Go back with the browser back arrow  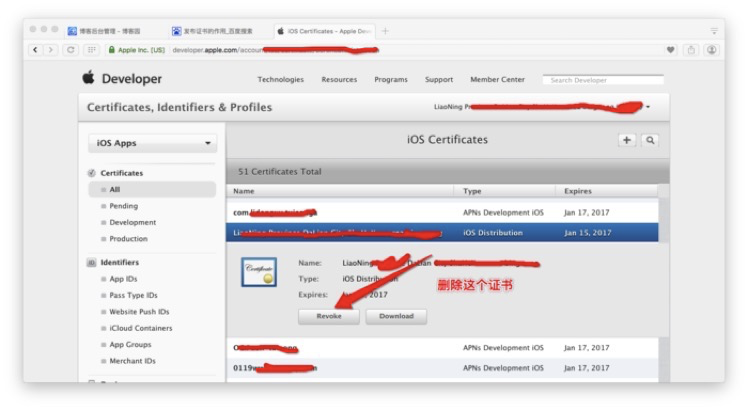[x=35, y=50]
